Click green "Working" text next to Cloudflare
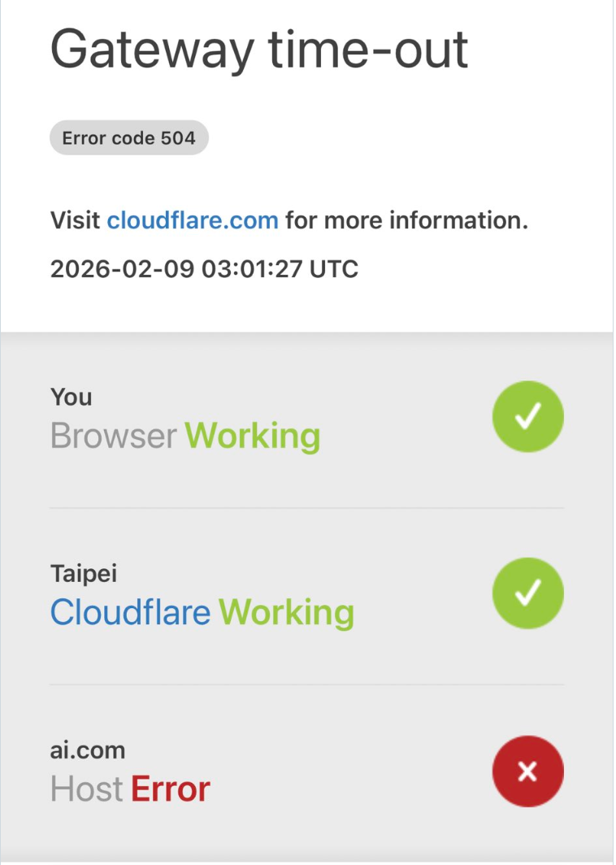Viewport: 616px width, 865px height. coord(286,612)
